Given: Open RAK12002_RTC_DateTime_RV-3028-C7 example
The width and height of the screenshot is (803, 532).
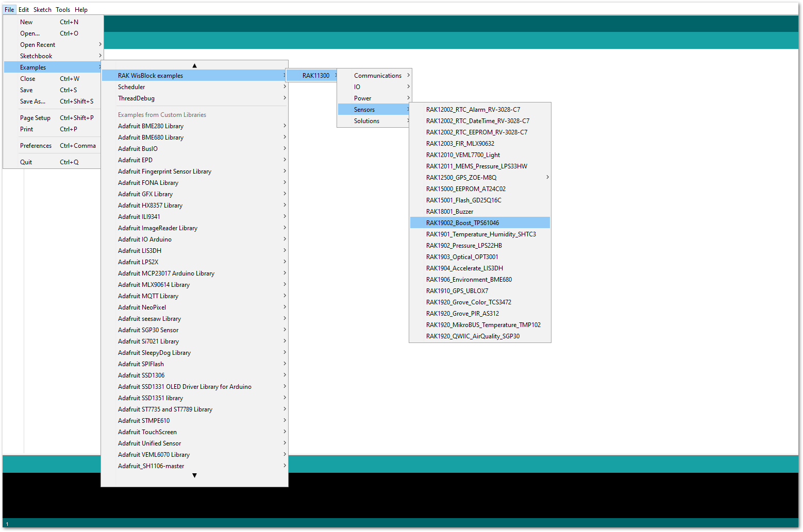Looking at the screenshot, I should (x=480, y=121).
